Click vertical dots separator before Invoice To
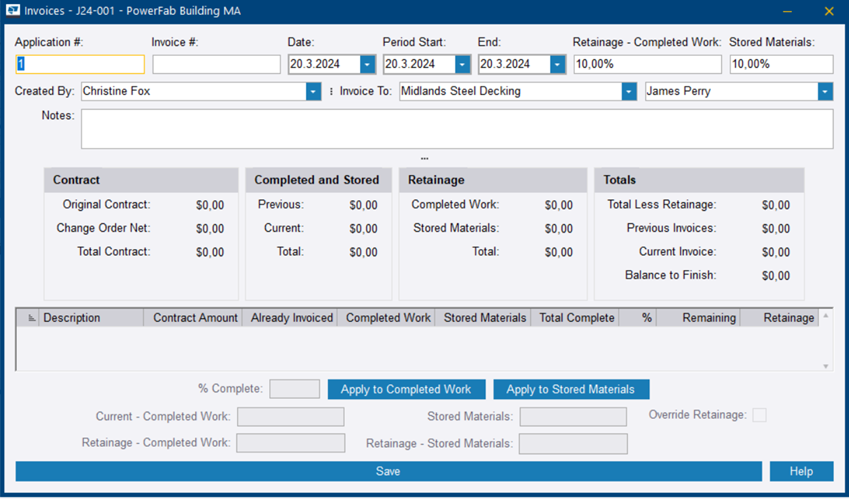 click(331, 91)
